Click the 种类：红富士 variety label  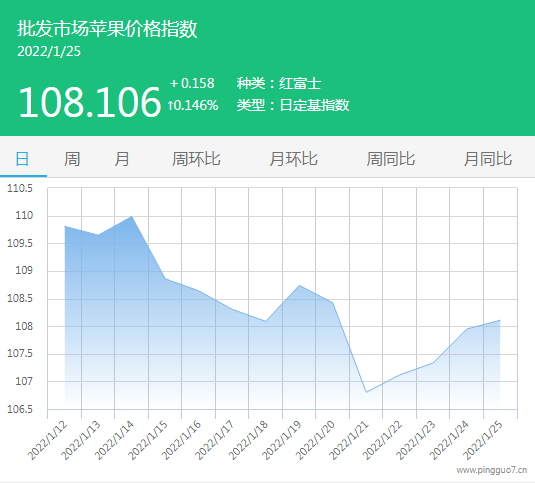[279, 83]
